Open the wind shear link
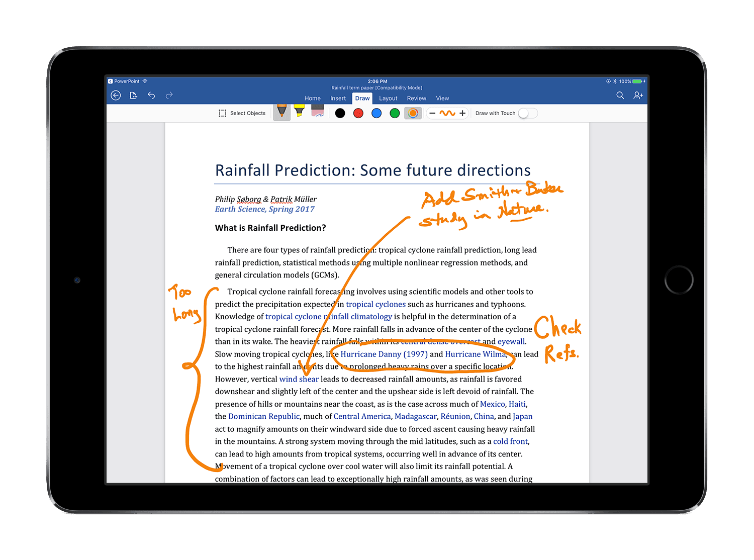Screen dimensions: 754x560 tap(299, 379)
